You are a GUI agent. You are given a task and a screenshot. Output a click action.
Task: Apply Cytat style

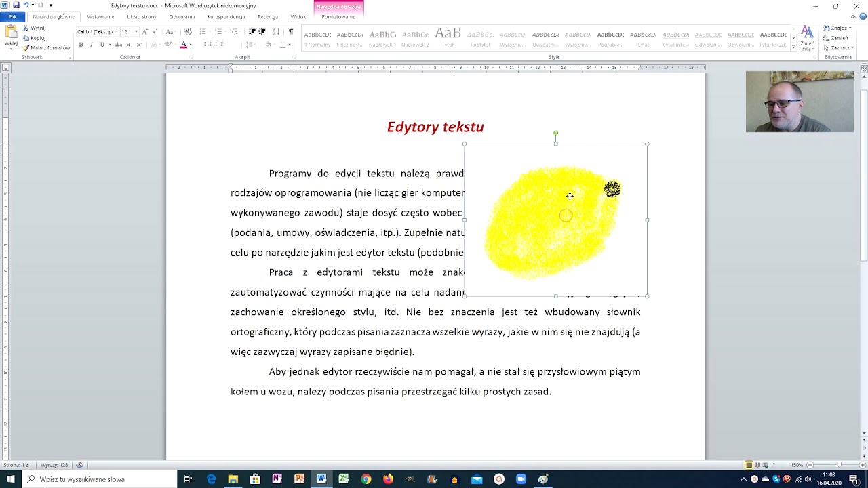[x=643, y=39]
